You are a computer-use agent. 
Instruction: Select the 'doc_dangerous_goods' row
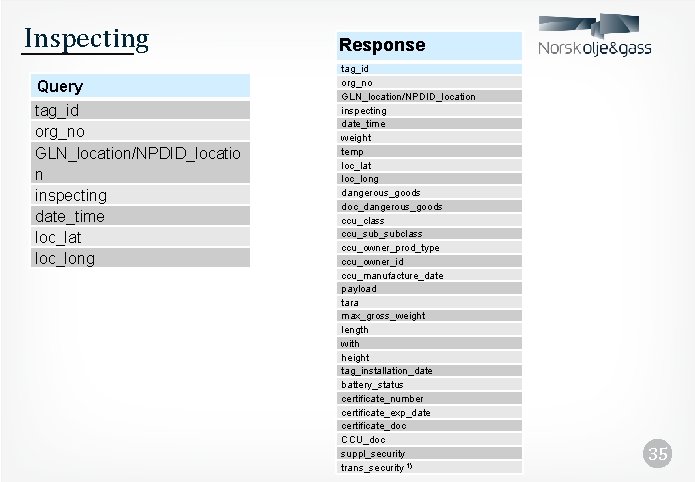pos(429,206)
